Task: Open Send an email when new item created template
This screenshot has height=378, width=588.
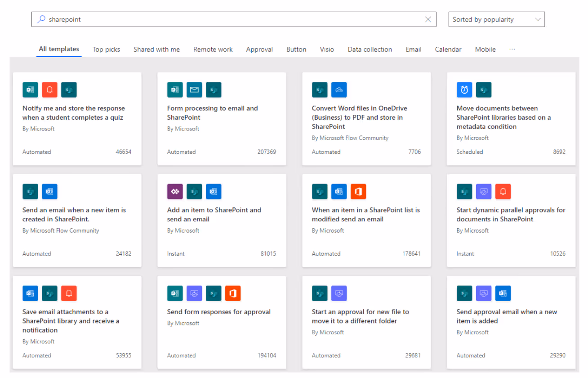Action: pyautogui.click(x=77, y=220)
